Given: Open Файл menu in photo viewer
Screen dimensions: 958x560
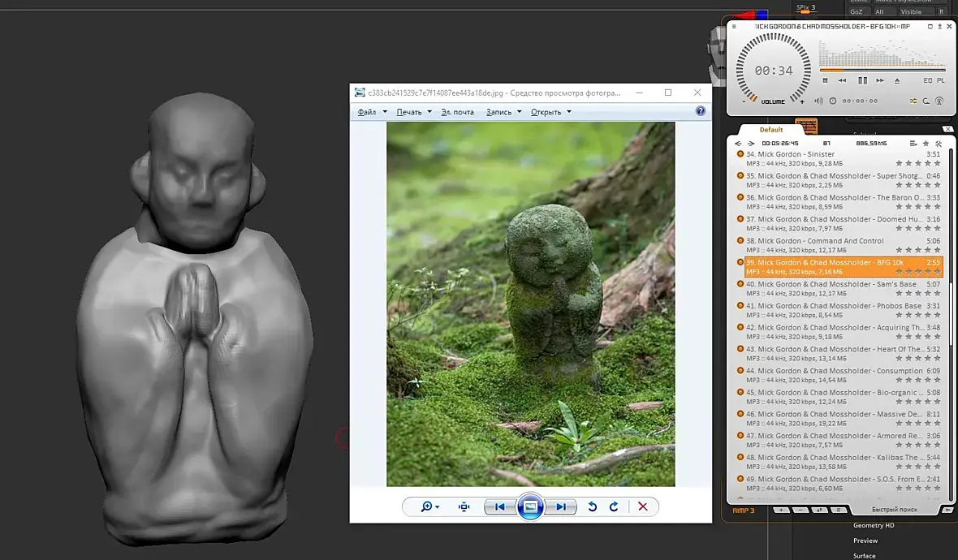Looking at the screenshot, I should pos(367,112).
